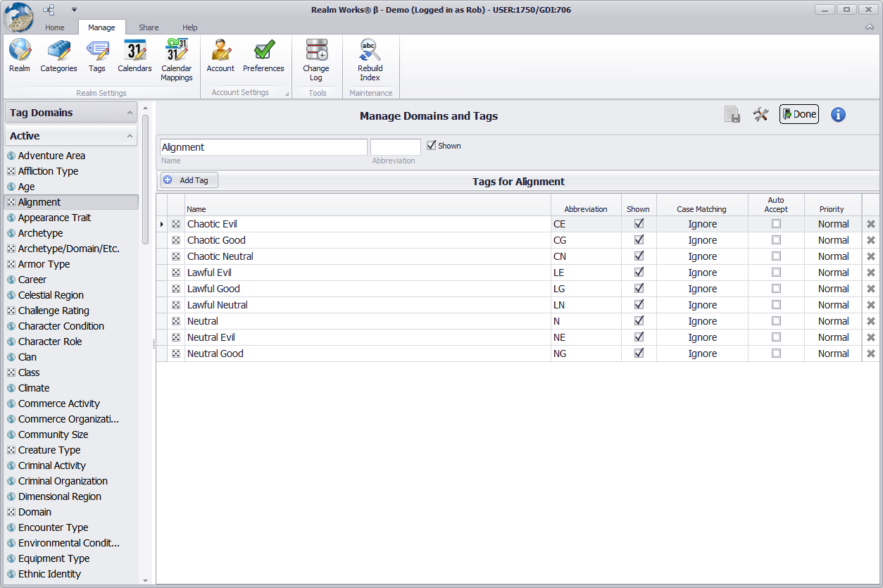Collapse the ribbon with the chevron

click(870, 27)
